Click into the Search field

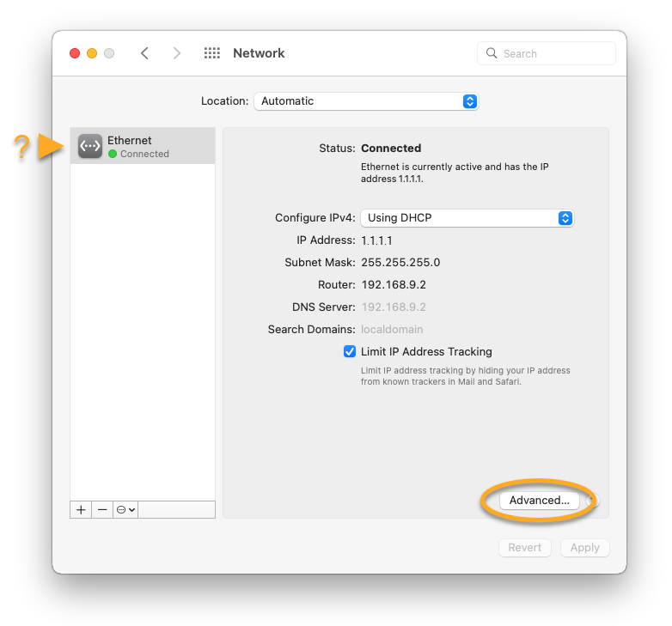pos(554,53)
